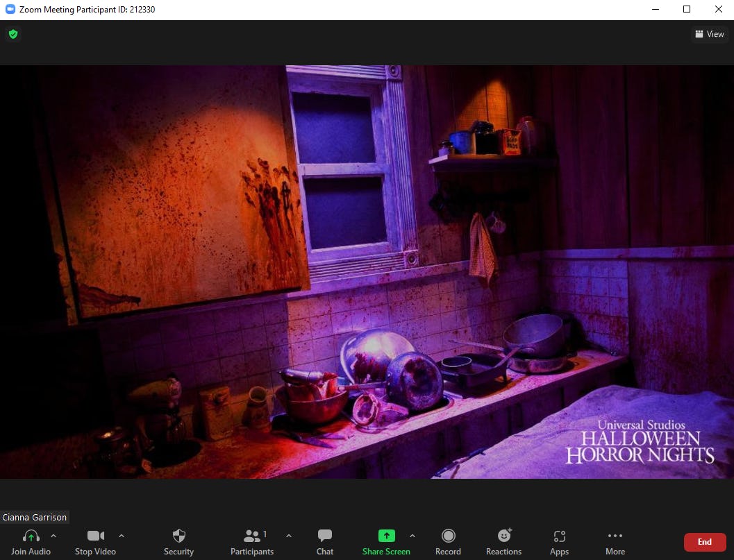This screenshot has width=734, height=560.
Task: Click the Cianna Garrison name label
Action: (x=35, y=517)
